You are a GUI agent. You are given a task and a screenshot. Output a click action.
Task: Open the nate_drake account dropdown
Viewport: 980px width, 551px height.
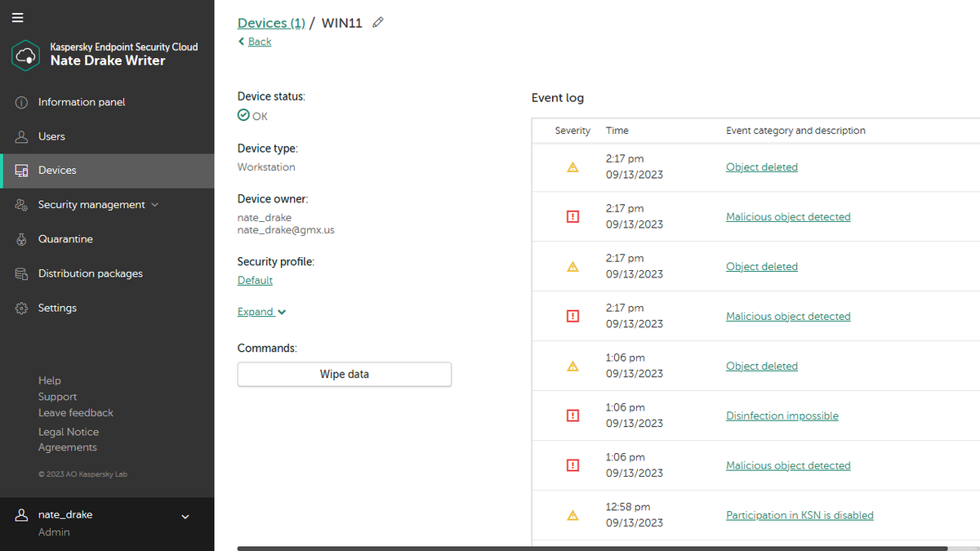185,516
